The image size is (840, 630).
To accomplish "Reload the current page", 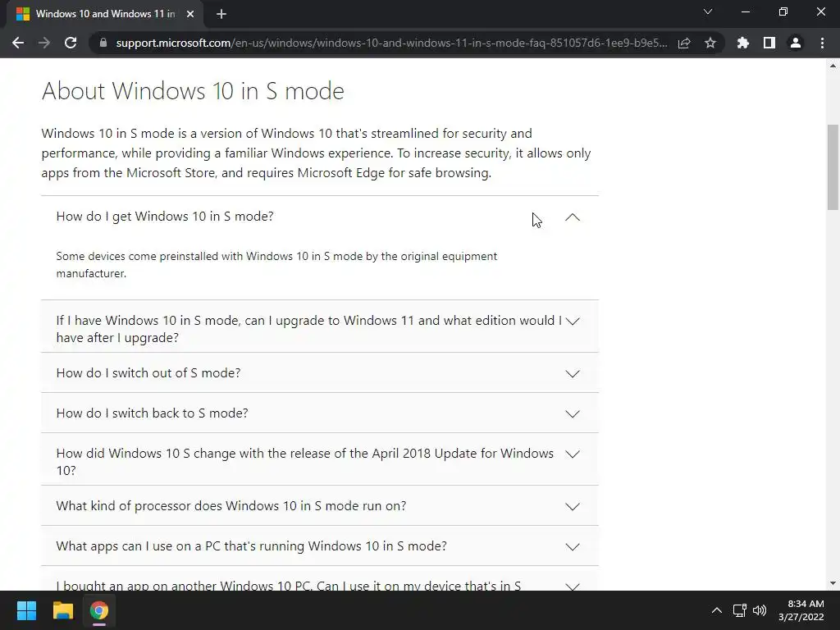I will [x=71, y=43].
